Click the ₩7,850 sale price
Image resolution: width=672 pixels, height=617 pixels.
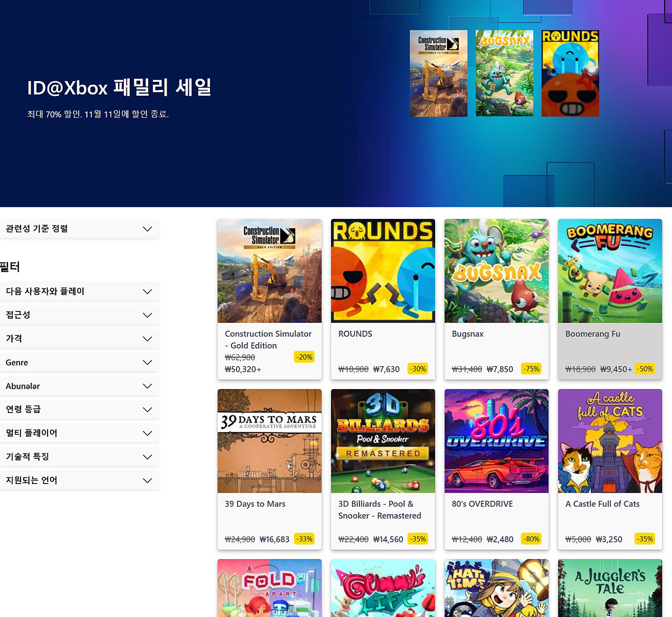[500, 369]
